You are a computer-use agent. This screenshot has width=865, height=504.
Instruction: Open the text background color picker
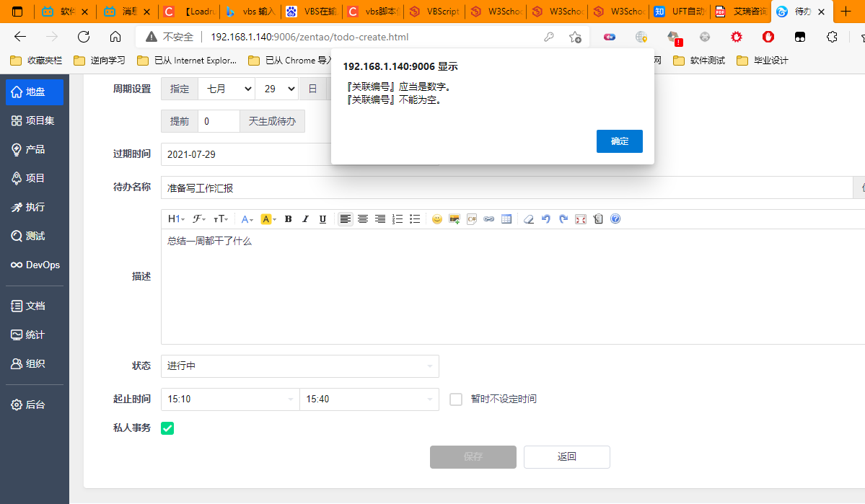[268, 219]
